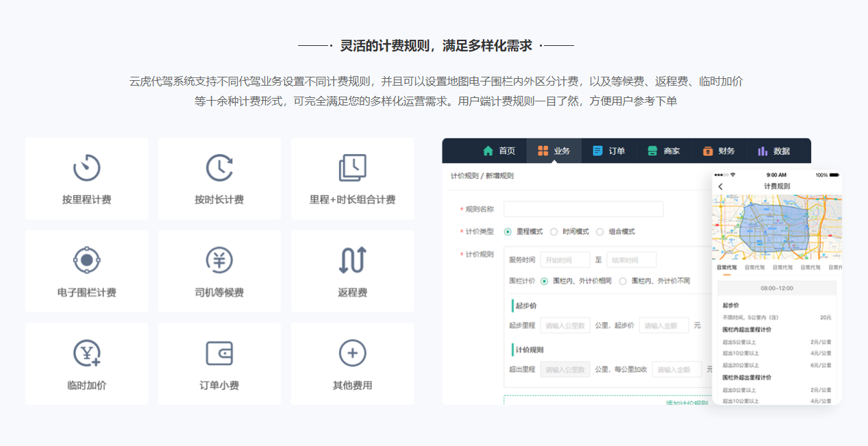Viewport: 868px width, 446px height.
Task: Tap the 超出20公里以上 row
Action: click(777, 365)
